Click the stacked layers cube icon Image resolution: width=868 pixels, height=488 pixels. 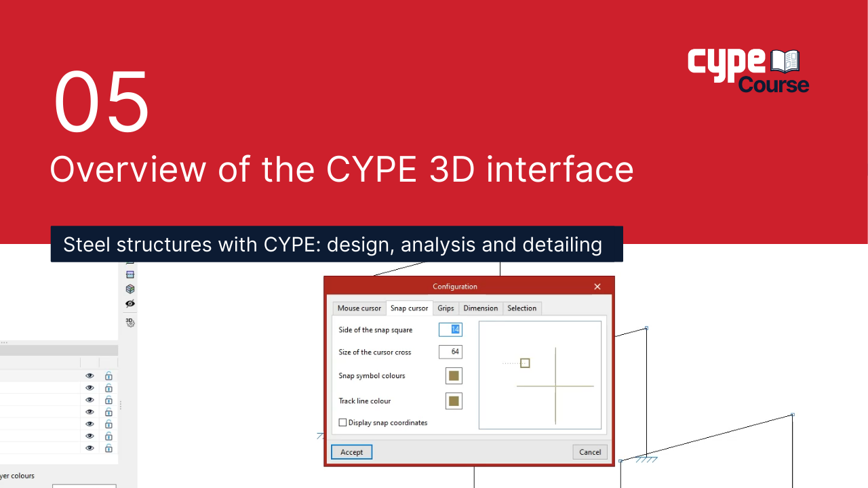click(x=130, y=289)
